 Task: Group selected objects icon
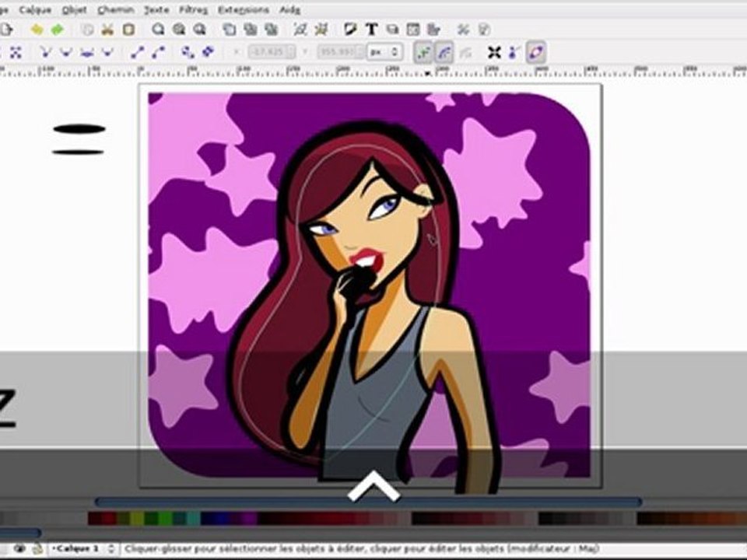pos(300,30)
